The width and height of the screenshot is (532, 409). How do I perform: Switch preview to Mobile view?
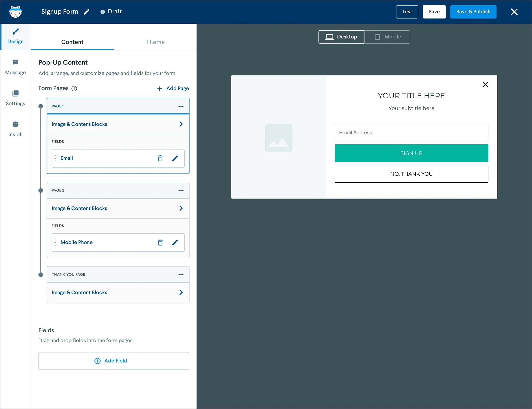(387, 37)
